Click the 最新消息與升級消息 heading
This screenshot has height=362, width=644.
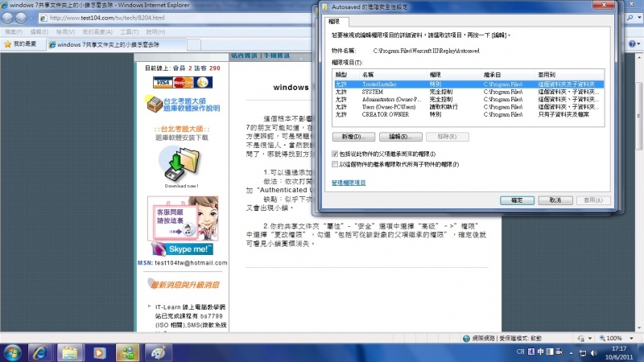point(184,285)
